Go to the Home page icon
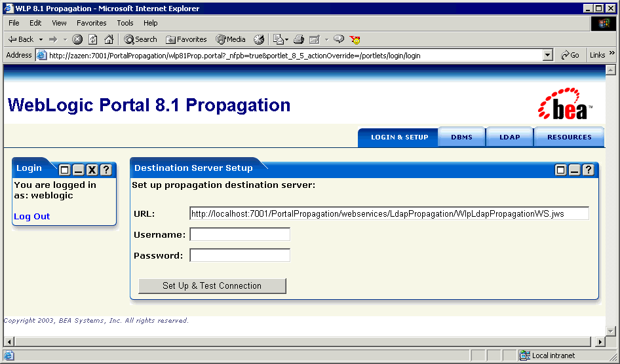This screenshot has width=620, height=364. pos(109,39)
